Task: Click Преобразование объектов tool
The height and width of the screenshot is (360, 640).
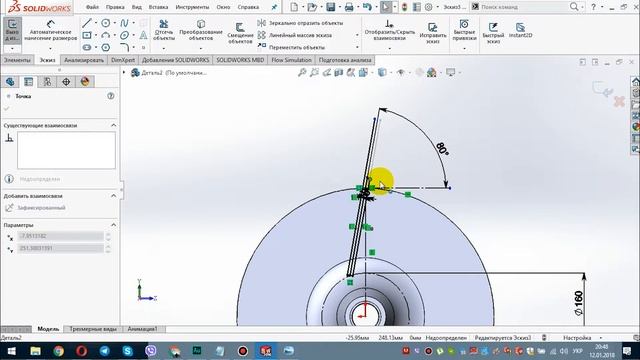Action: click(201, 30)
